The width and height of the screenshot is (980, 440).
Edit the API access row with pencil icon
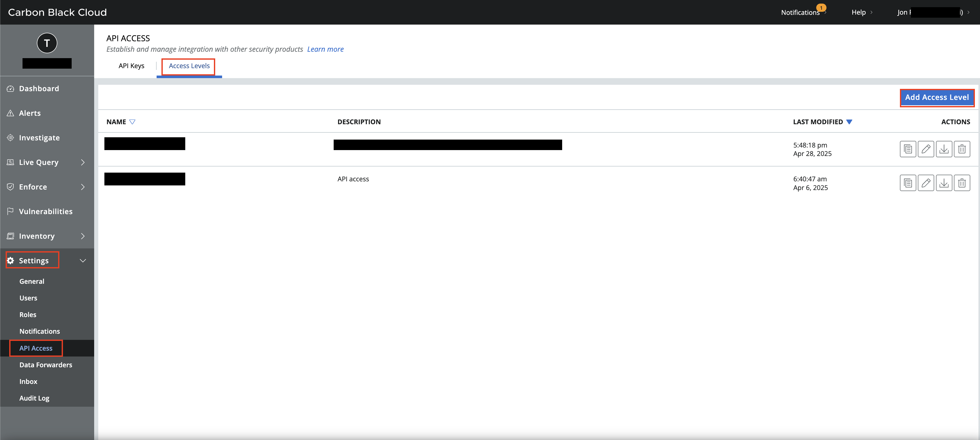[925, 183]
